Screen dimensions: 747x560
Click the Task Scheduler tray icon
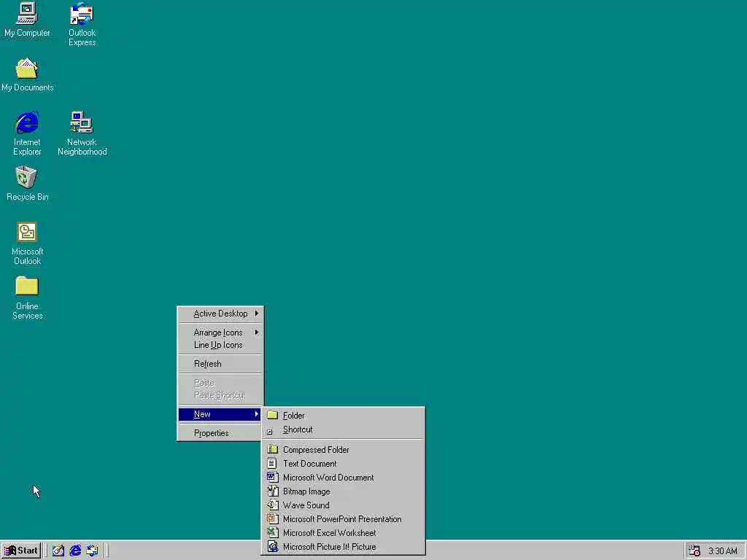pyautogui.click(x=694, y=551)
